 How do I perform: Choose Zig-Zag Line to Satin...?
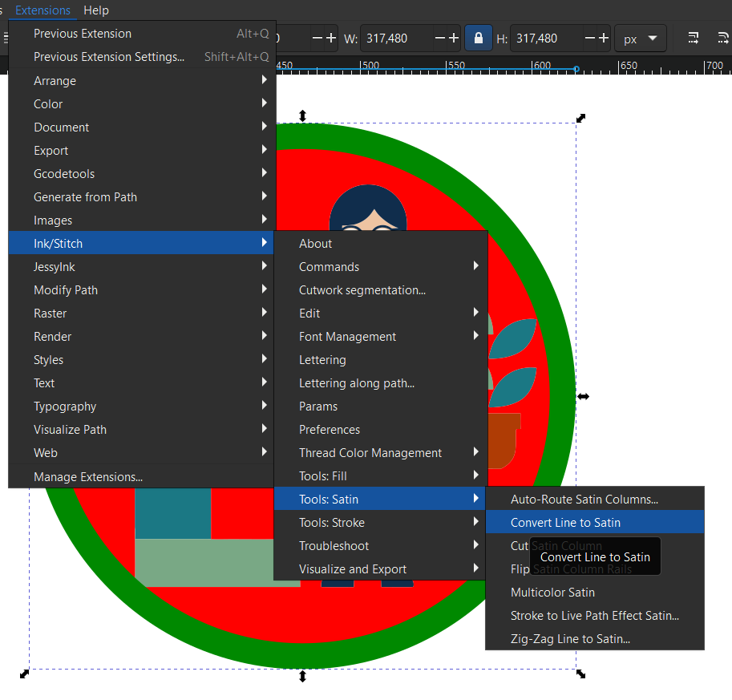595,639
